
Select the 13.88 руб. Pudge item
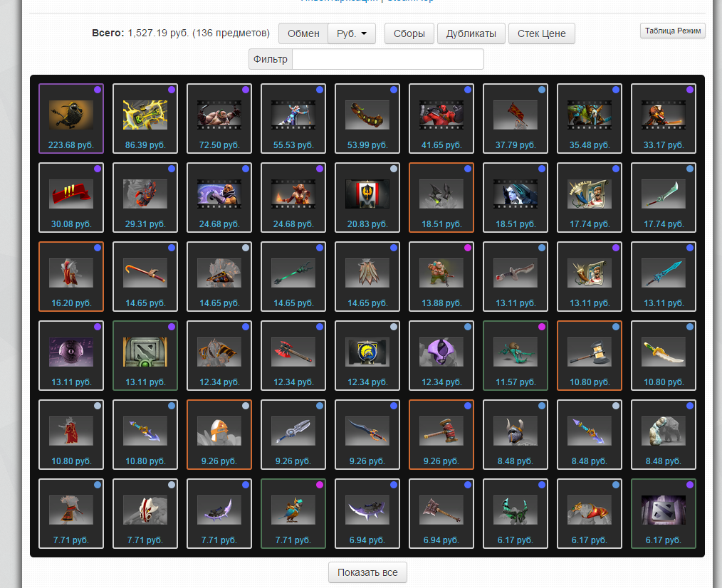click(x=441, y=277)
